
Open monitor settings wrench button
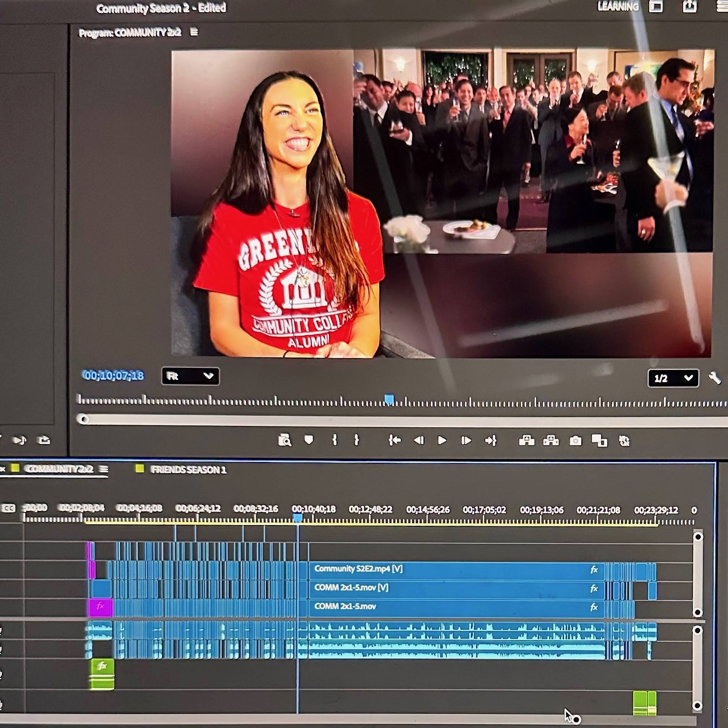click(x=715, y=378)
